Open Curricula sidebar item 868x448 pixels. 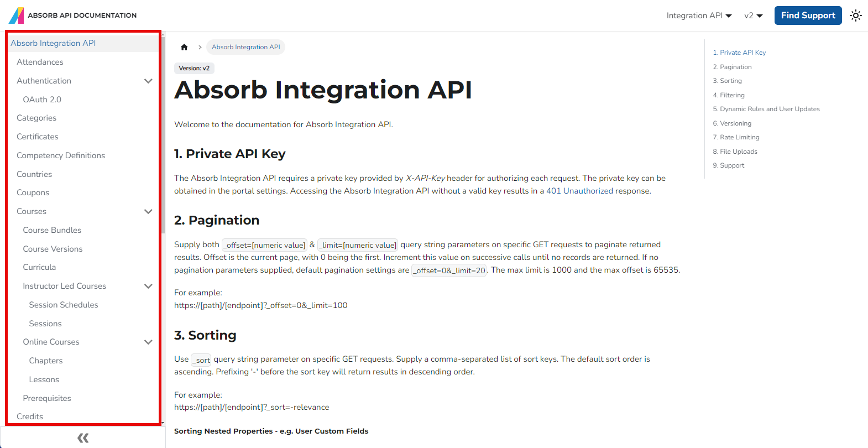tap(39, 267)
